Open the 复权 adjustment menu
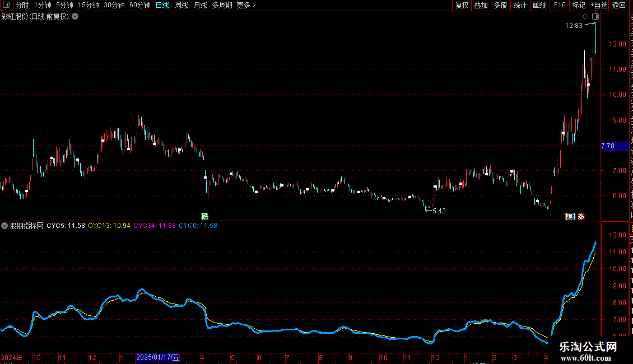Image resolution: width=633 pixels, height=364 pixels. point(462,5)
